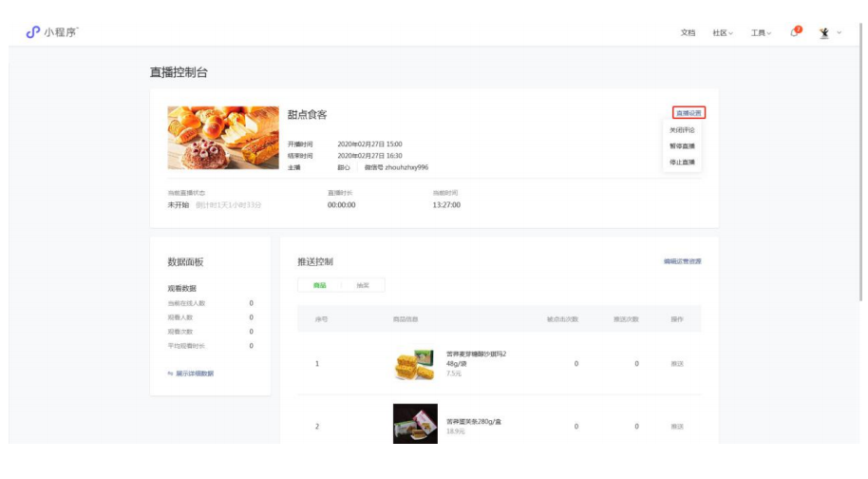The height and width of the screenshot is (479, 868).
Task: Click the WeChat ID zhouhzhxy996
Action: pyautogui.click(x=406, y=167)
